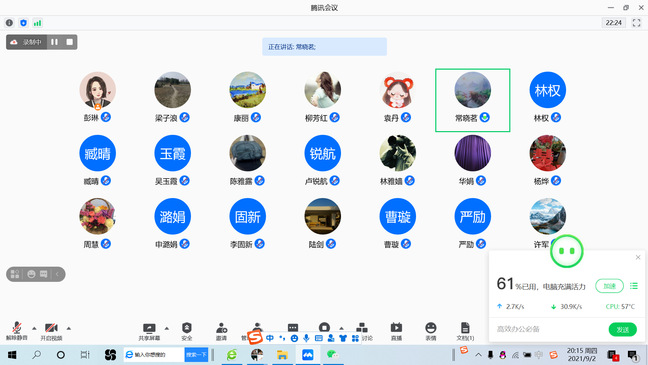Open Sogou IME skin shirt icon

pyautogui.click(x=343, y=338)
